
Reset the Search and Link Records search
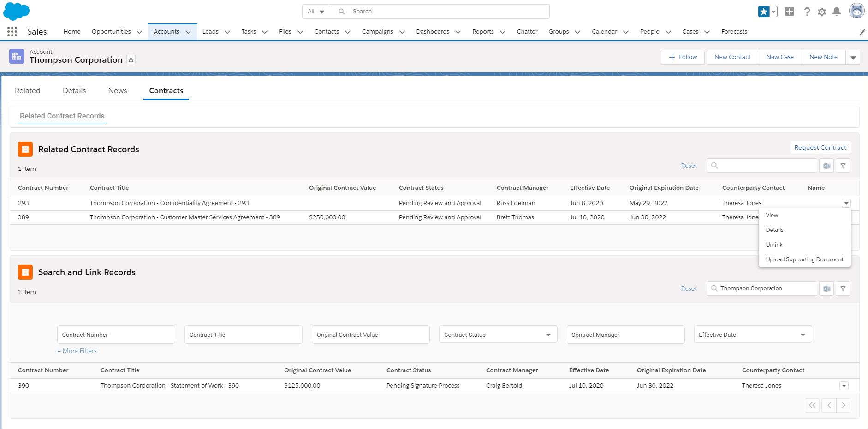689,288
